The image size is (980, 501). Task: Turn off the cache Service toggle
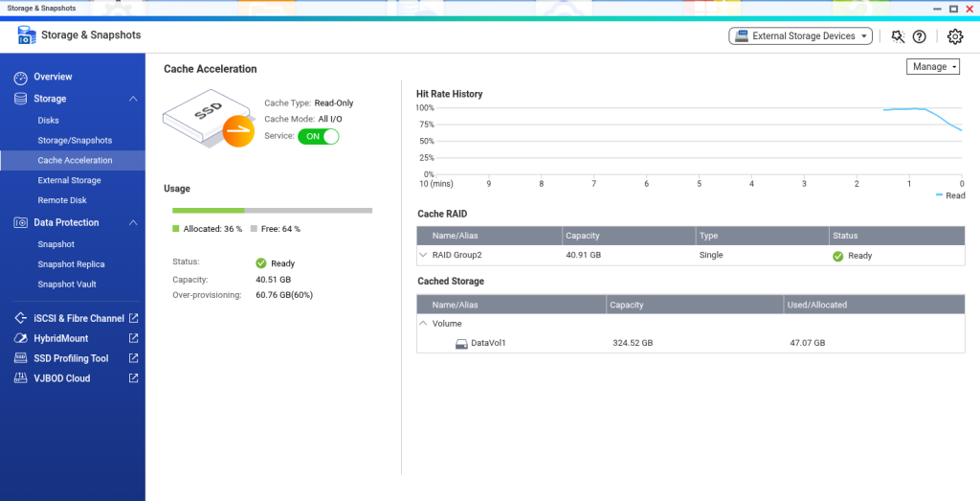coord(319,136)
